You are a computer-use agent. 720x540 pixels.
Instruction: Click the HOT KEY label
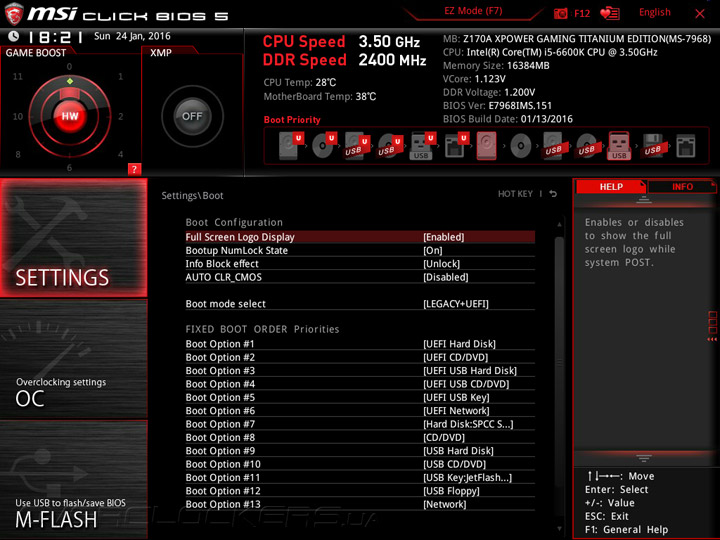coord(515,194)
